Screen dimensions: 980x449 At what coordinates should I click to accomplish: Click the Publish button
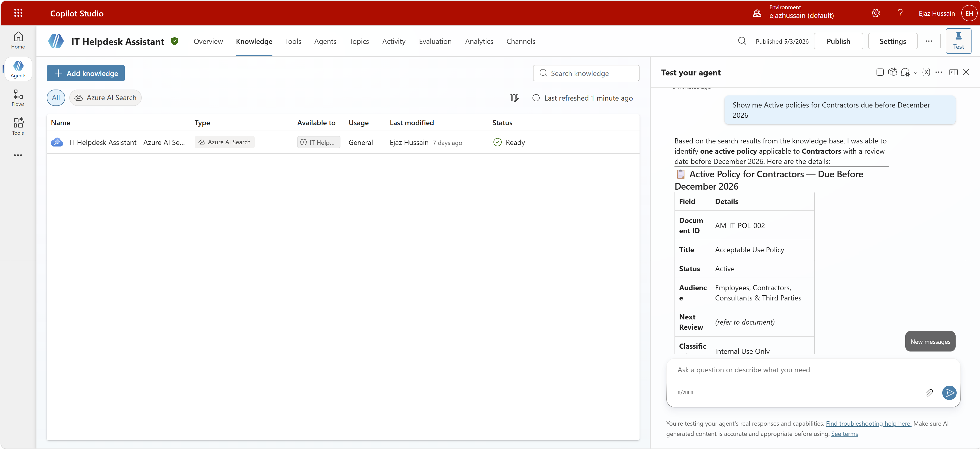pyautogui.click(x=838, y=41)
